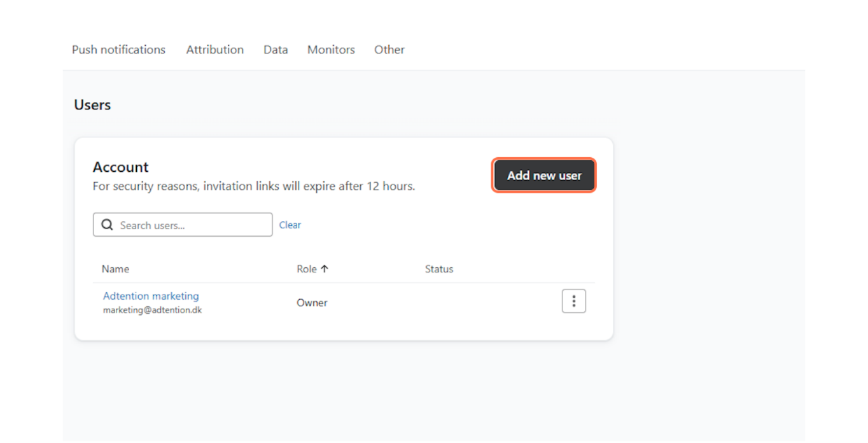
Task: Click the magnifier icon in the search box
Action: click(x=108, y=225)
